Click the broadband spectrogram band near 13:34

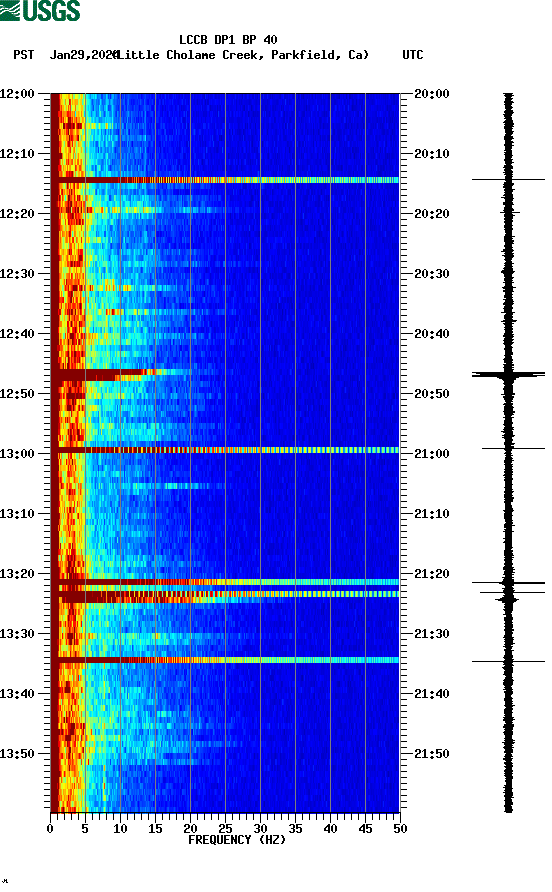point(225,660)
